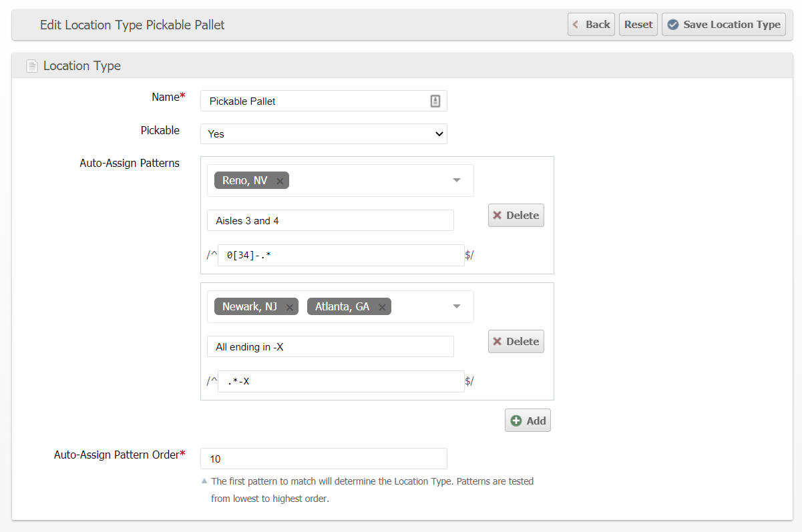
Task: Add a new auto-assign pattern
Action: [528, 421]
